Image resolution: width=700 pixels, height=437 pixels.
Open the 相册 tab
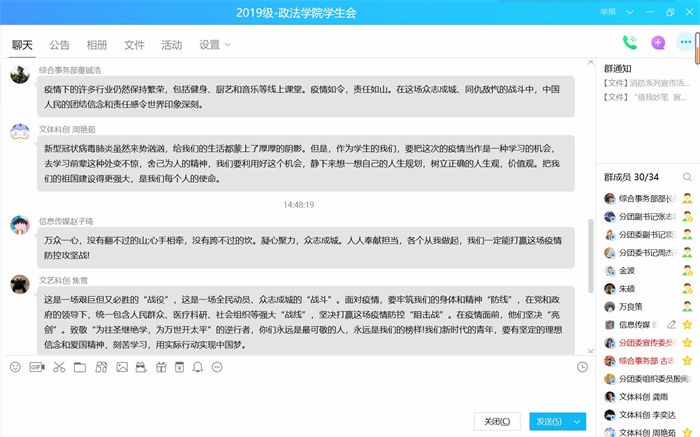click(x=97, y=45)
